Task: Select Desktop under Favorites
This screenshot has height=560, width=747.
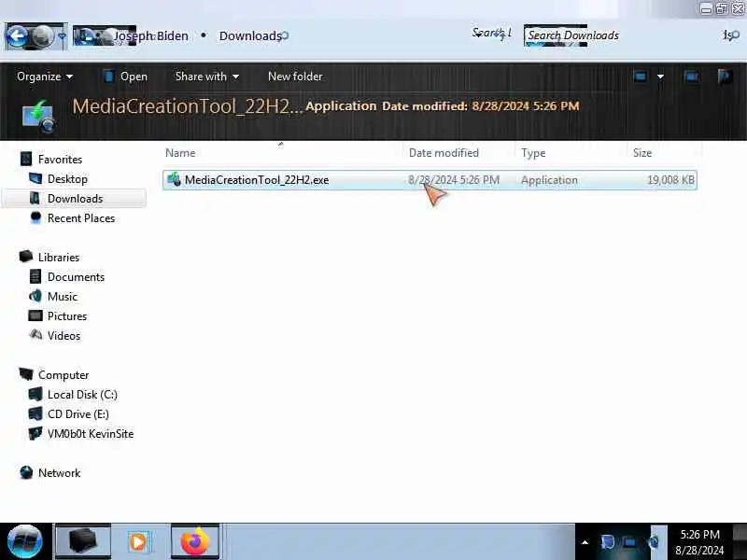Action: [x=67, y=179]
